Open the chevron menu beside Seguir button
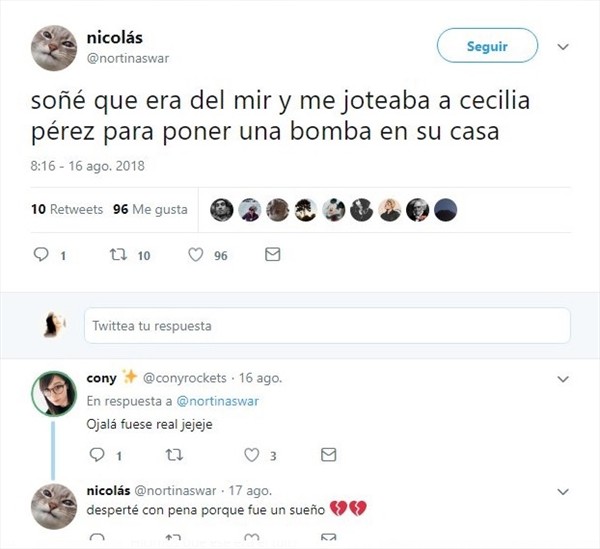 coord(563,47)
